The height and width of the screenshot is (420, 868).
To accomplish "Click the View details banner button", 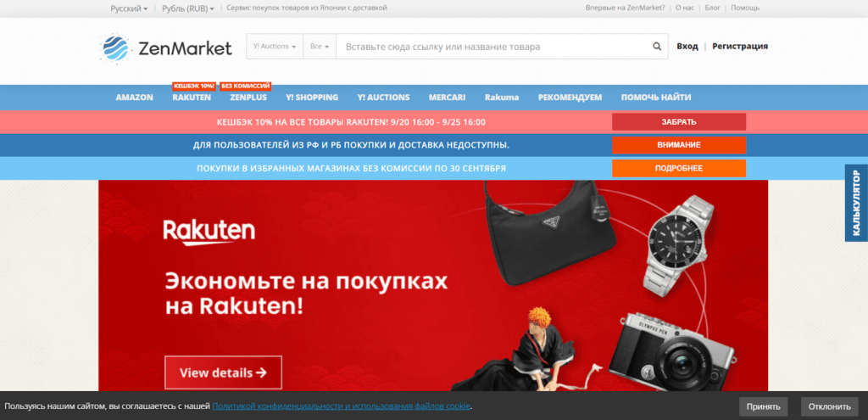I will point(223,372).
